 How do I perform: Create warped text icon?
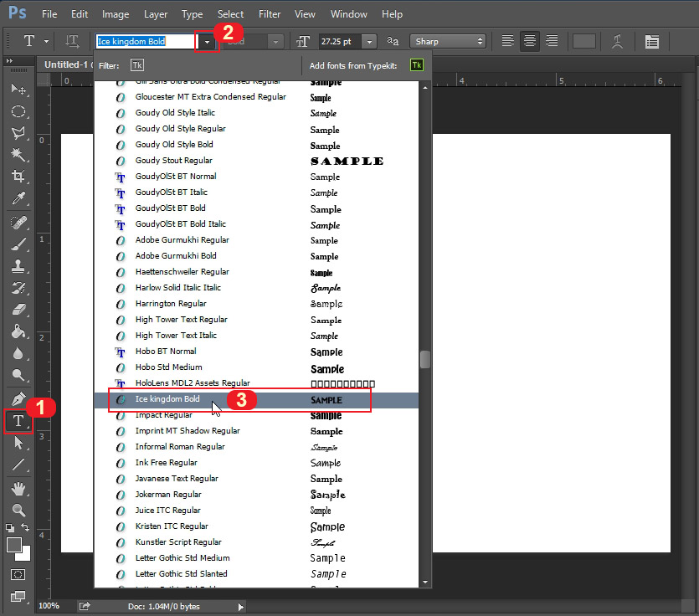tap(618, 42)
